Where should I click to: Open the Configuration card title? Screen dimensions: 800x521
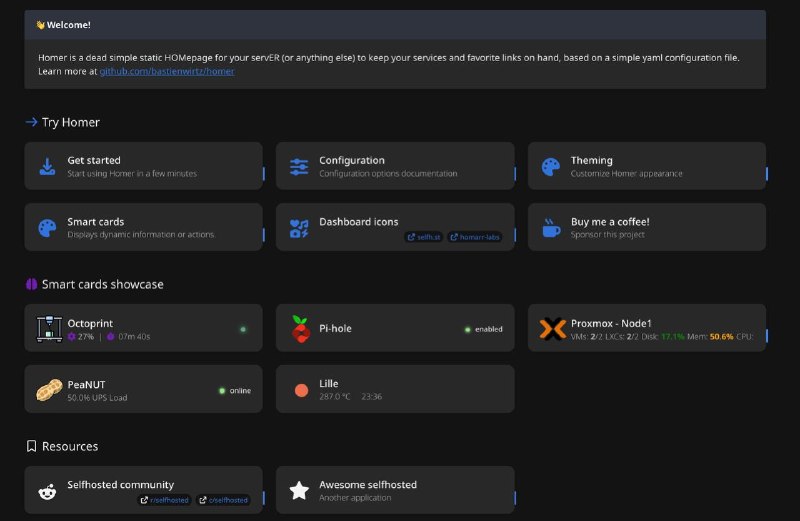coord(352,160)
